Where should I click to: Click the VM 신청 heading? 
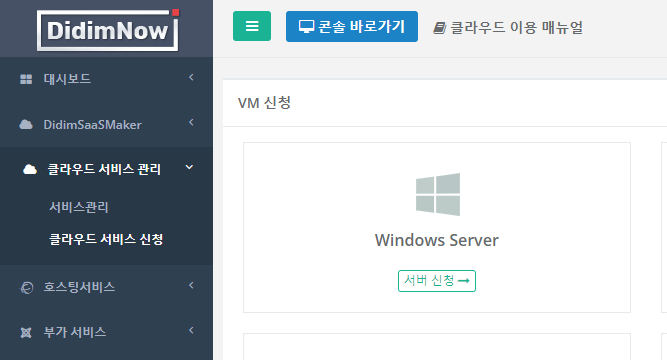coord(264,103)
